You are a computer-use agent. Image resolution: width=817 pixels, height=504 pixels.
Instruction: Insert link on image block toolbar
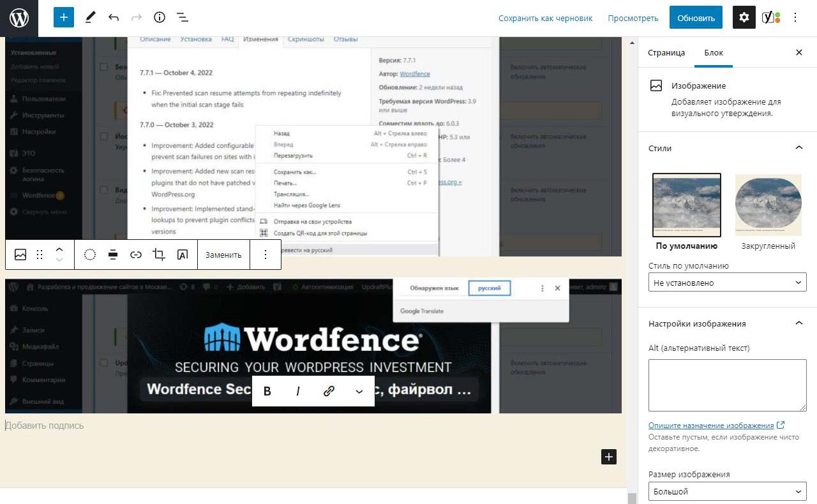coord(136,255)
